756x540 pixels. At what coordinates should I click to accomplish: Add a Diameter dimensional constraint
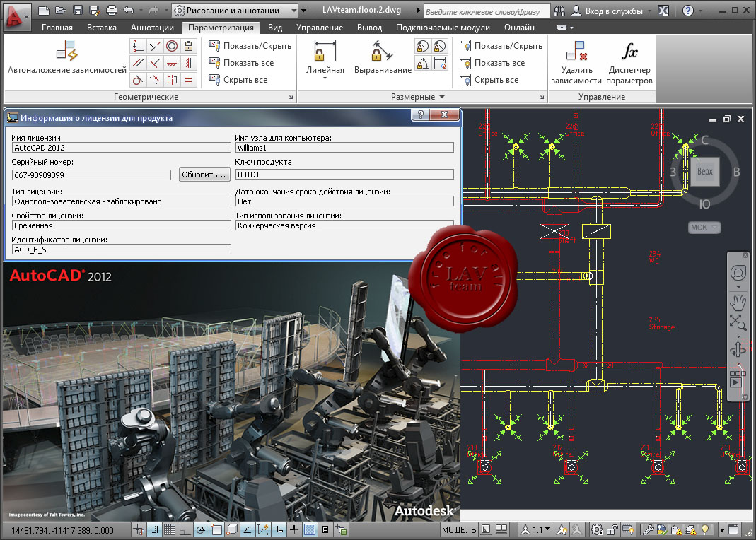[439, 46]
